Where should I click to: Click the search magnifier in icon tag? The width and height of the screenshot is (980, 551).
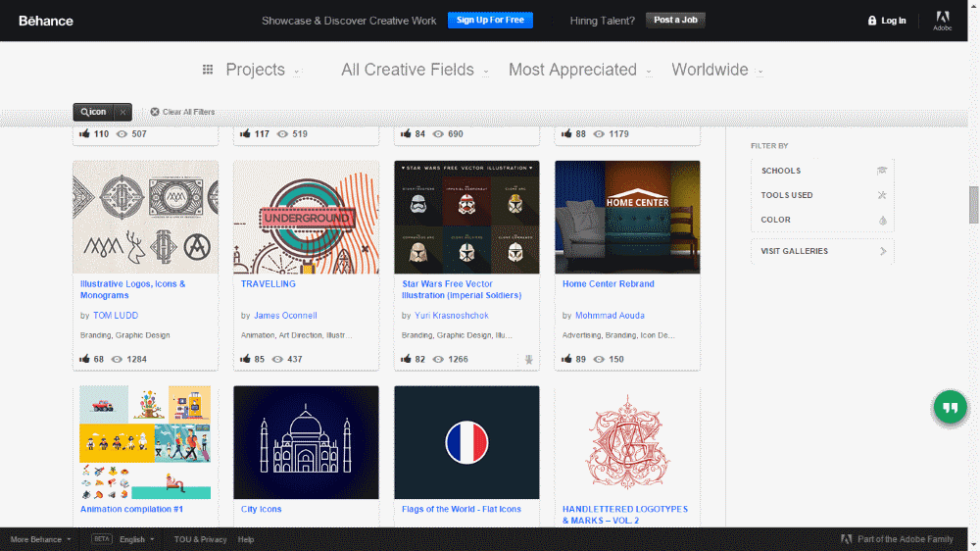(84, 112)
